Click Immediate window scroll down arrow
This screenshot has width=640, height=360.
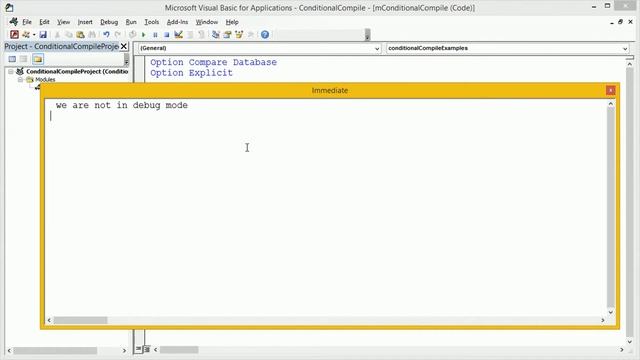click(611, 312)
